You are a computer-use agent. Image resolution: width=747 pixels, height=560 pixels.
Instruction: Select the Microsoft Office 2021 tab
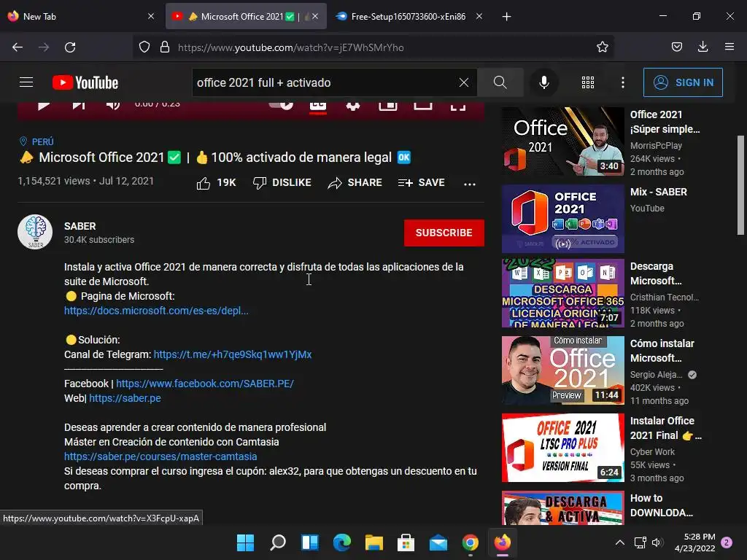tap(242, 16)
